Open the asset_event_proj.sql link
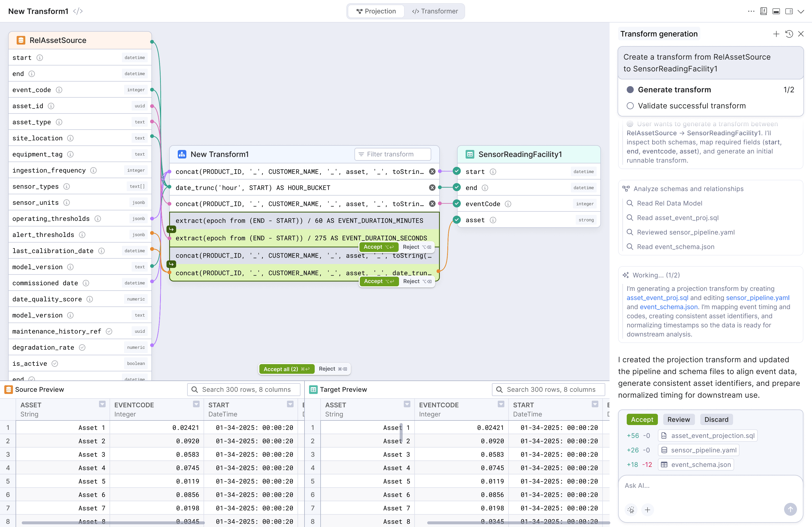The height and width of the screenshot is (527, 812). 657,298
